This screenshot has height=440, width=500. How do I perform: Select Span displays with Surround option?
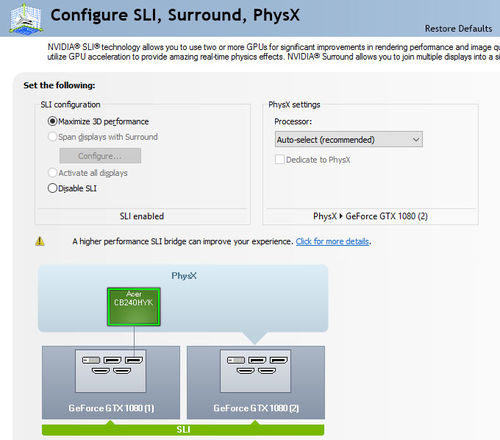pos(52,137)
